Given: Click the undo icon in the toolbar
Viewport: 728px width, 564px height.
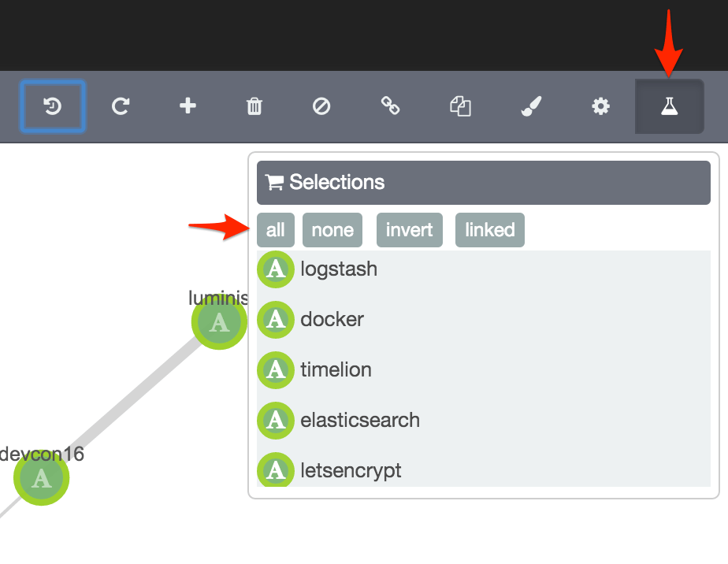Looking at the screenshot, I should tap(52, 106).
